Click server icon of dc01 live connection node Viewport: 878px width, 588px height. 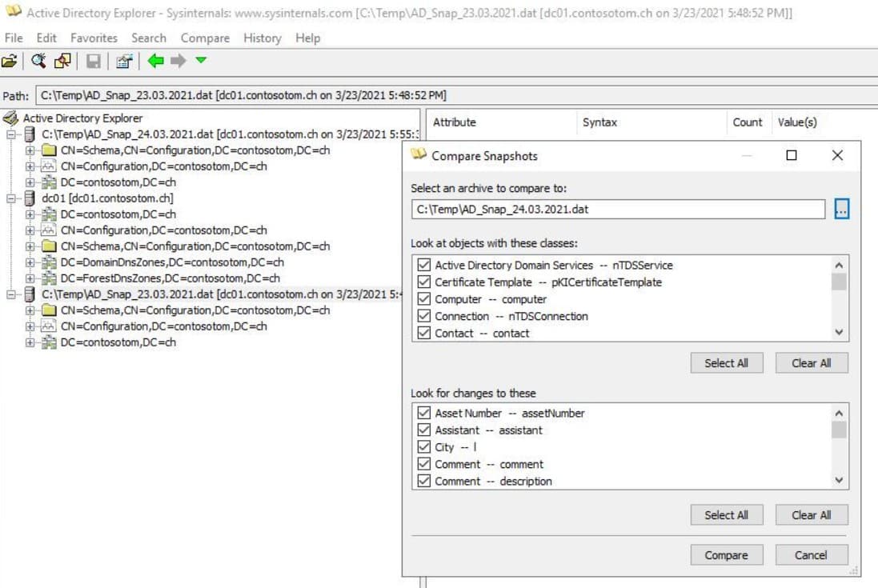click(30, 198)
